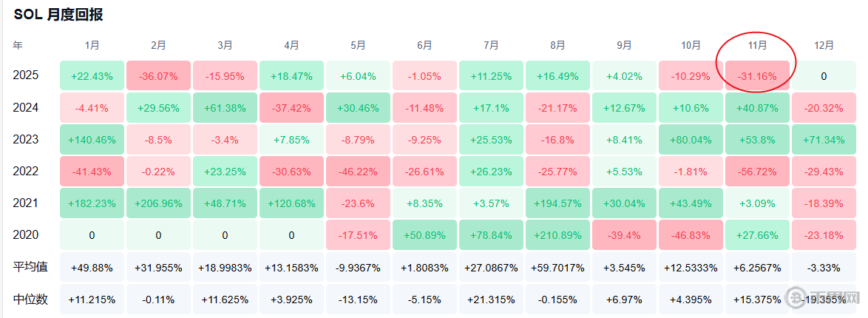868x318 pixels.
Task: Click the -56.72% November 2022 cell
Action: (x=757, y=171)
